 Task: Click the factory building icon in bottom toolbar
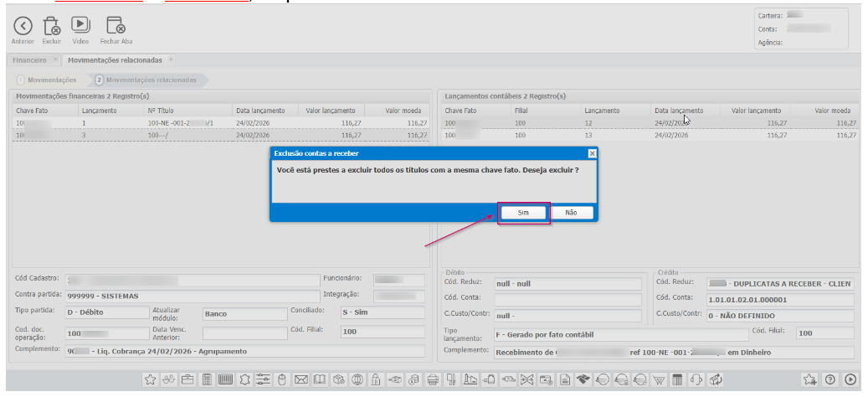coord(470,379)
